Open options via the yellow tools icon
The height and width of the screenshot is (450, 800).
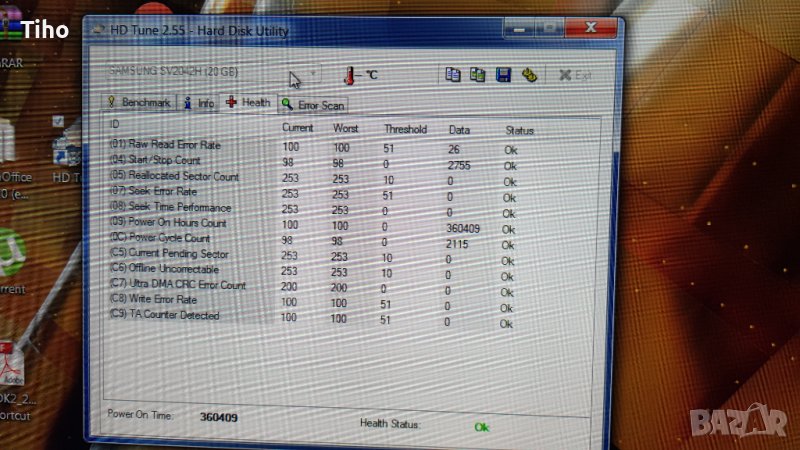[528, 75]
